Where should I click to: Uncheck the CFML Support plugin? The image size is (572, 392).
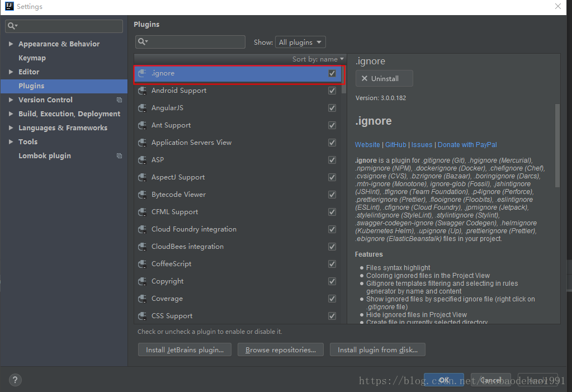332,212
